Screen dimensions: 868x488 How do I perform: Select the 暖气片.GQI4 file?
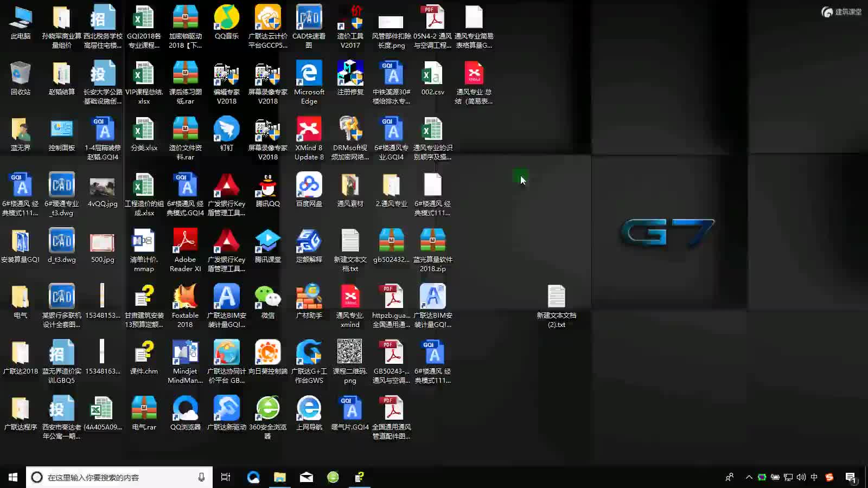tap(350, 414)
